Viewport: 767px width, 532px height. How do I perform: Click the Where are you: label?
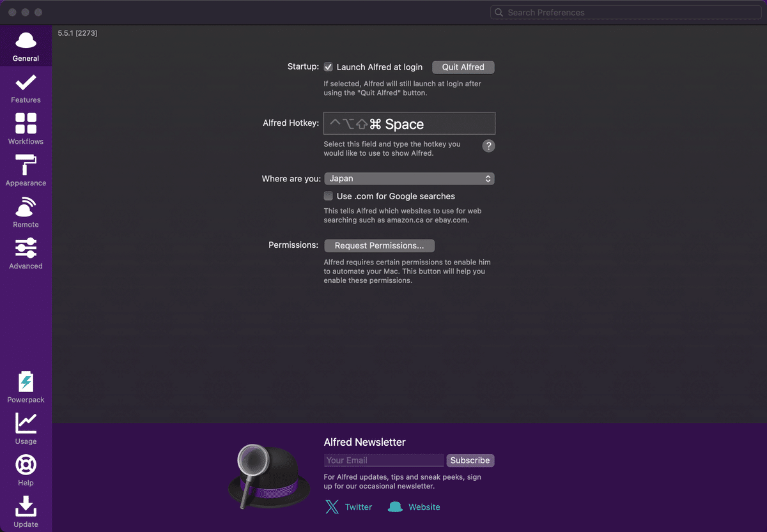tap(291, 179)
